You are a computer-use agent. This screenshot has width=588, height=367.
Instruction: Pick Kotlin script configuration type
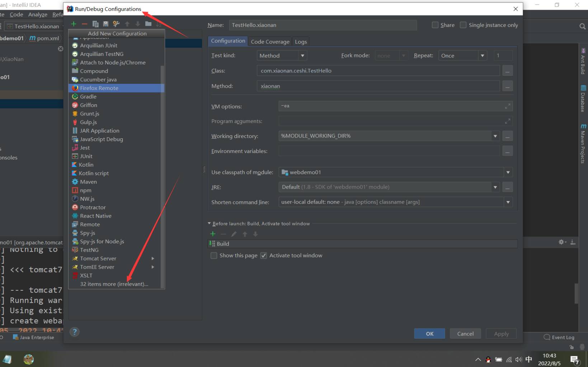pos(116,173)
